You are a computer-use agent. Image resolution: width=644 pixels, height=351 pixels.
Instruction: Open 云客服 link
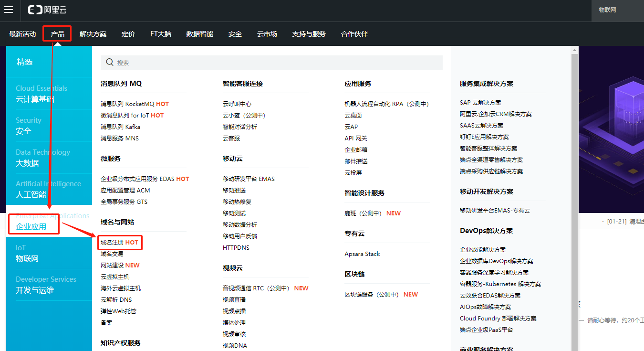click(231, 138)
